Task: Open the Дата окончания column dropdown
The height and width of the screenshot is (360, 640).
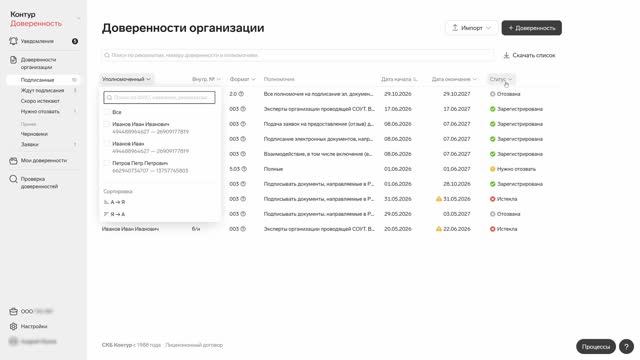Action: pos(454,79)
